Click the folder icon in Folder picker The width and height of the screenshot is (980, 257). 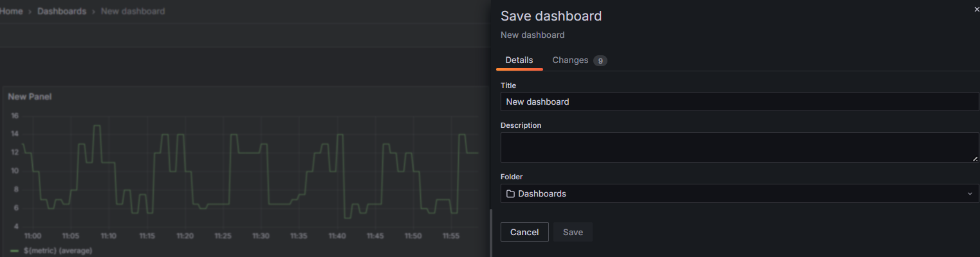[x=510, y=193]
